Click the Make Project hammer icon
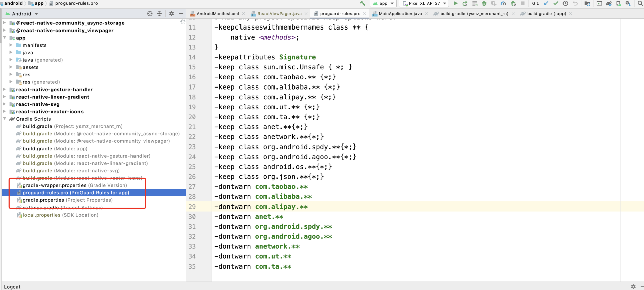This screenshot has width=644, height=290. (363, 3)
